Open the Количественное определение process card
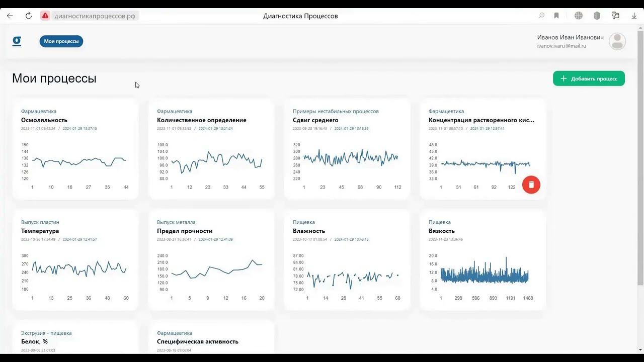The height and width of the screenshot is (362, 644). pos(211,149)
